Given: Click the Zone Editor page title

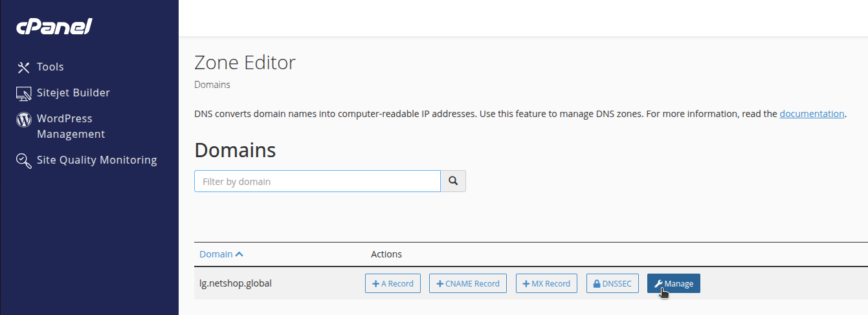Looking at the screenshot, I should point(245,63).
